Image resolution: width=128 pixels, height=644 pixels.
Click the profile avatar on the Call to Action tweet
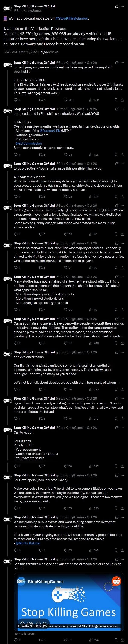point(8,430)
